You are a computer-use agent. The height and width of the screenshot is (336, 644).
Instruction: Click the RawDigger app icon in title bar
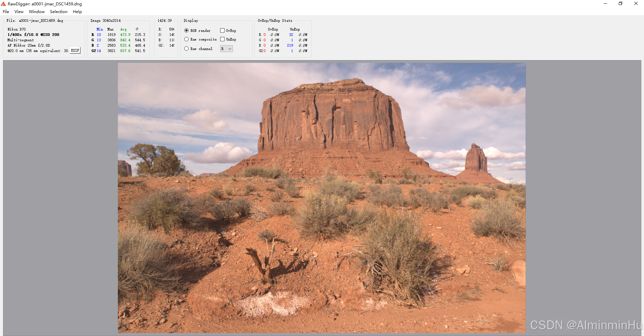click(3, 4)
